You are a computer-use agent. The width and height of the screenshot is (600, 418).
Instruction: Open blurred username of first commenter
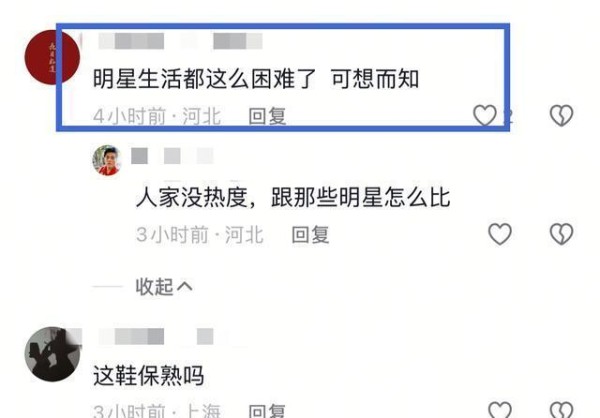180,41
